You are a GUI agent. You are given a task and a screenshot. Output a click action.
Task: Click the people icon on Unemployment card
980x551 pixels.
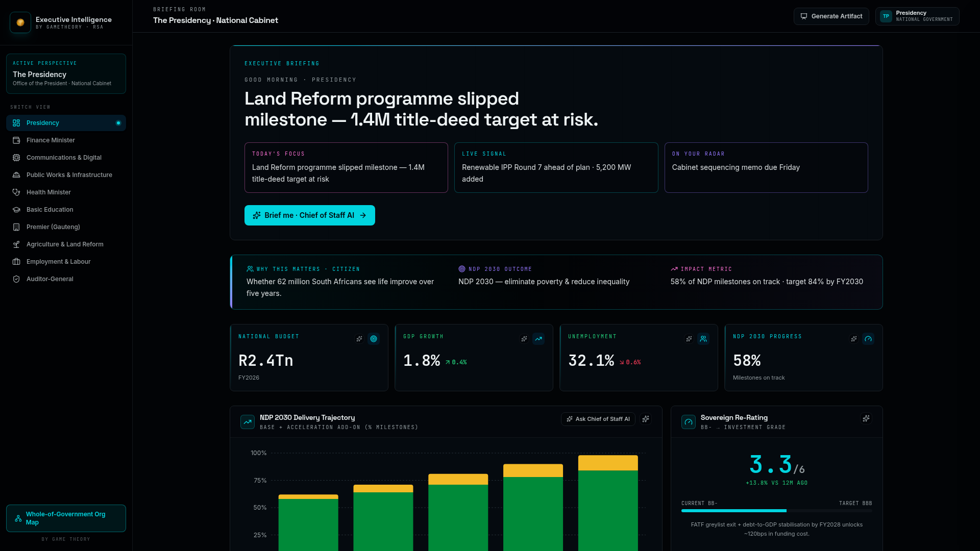[x=703, y=339]
